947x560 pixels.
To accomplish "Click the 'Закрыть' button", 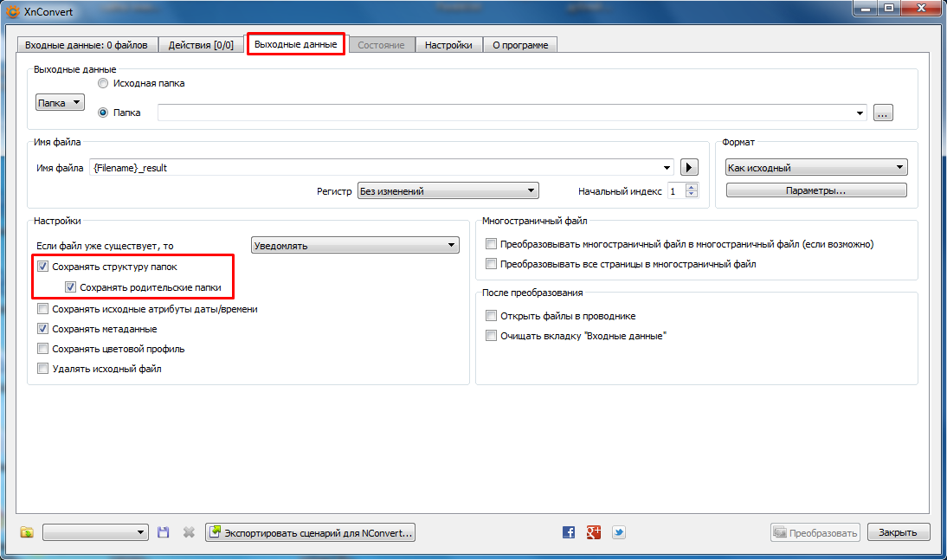I will coord(899,532).
